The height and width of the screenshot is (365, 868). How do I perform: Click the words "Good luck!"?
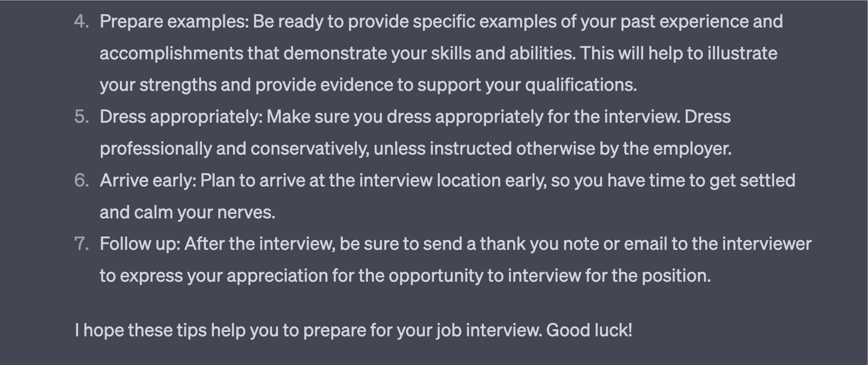[589, 330]
